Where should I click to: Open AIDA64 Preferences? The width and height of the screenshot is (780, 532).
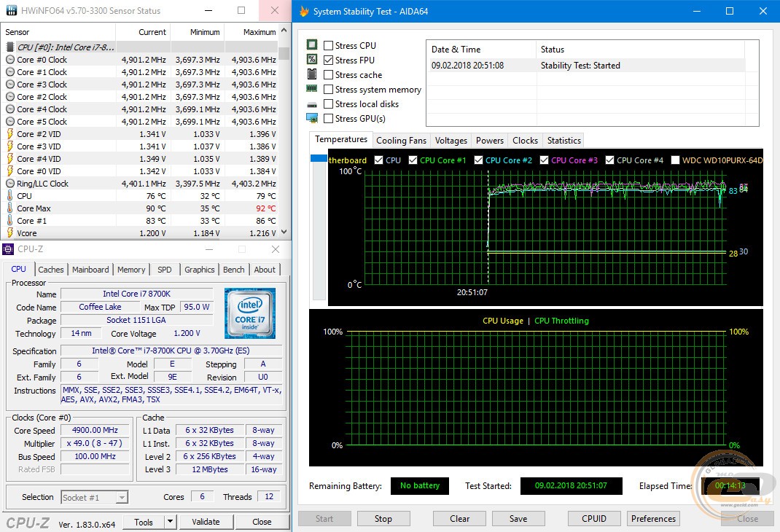(x=654, y=519)
